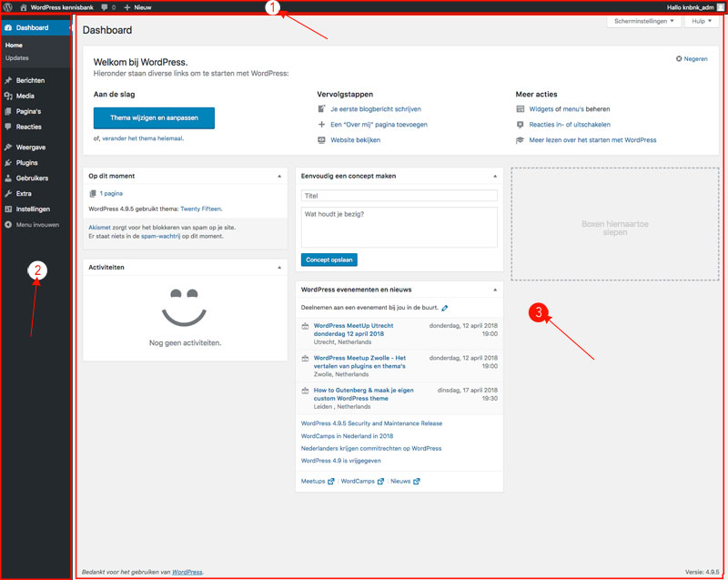
Task: Click the Pagina's pages icon
Action: click(8, 111)
